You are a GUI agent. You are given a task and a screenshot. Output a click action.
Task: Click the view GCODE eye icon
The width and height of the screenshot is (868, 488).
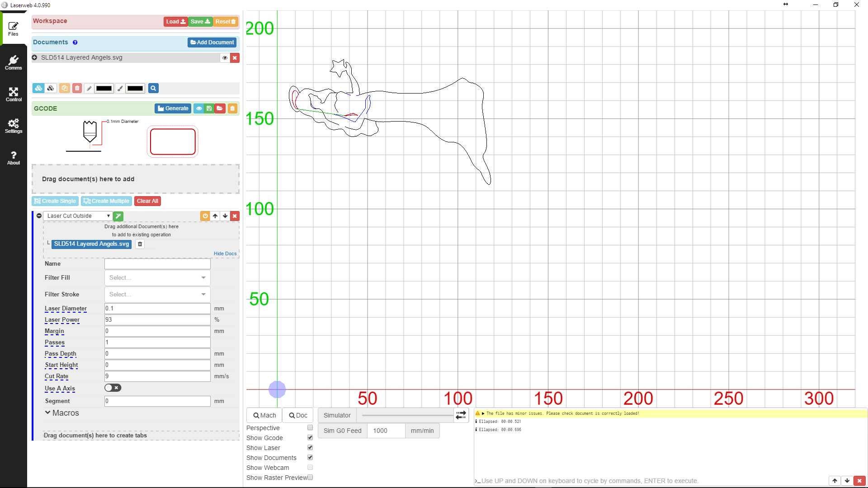point(199,108)
